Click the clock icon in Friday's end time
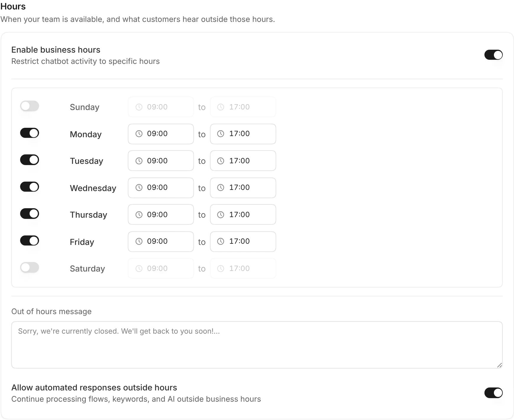Screen dimensions: 514x420 (x=221, y=241)
